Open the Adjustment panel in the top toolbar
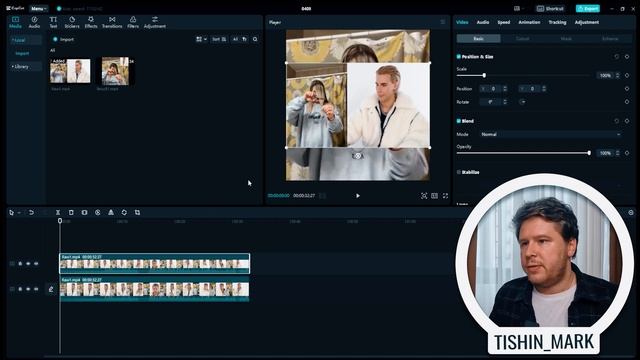Viewport: 640px width, 360px height. 155,22
